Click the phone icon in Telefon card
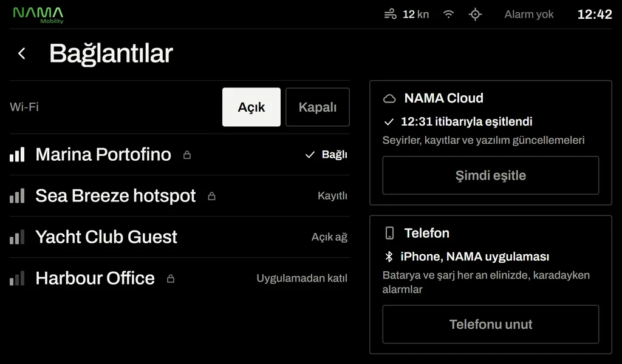The image size is (622, 364). point(389,233)
